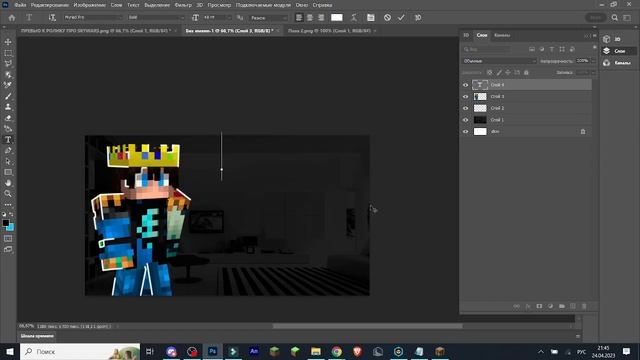Toggle type layer filter
640x360 pixels.
click(x=552, y=49)
